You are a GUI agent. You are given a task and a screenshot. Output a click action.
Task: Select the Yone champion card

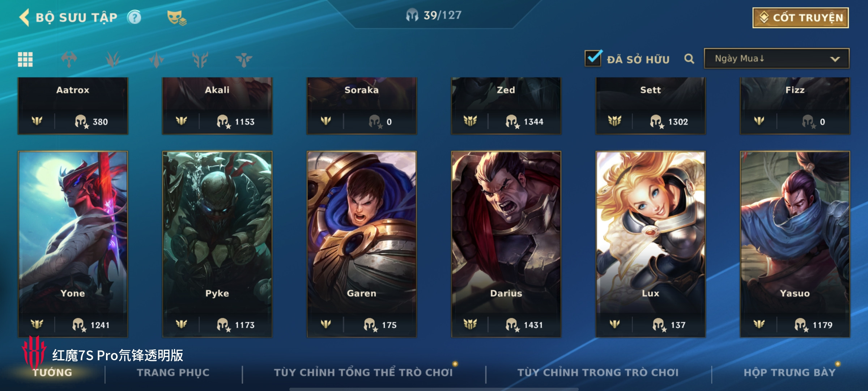(x=73, y=244)
